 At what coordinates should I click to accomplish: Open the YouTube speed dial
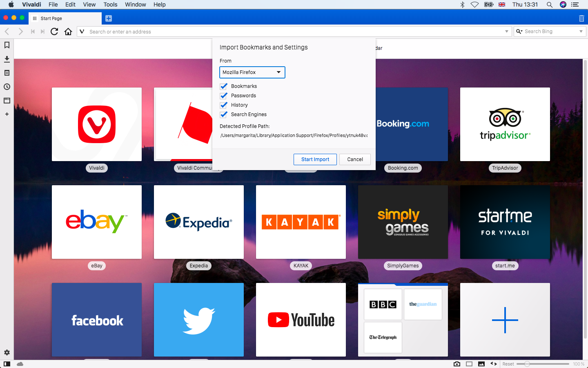click(x=301, y=320)
